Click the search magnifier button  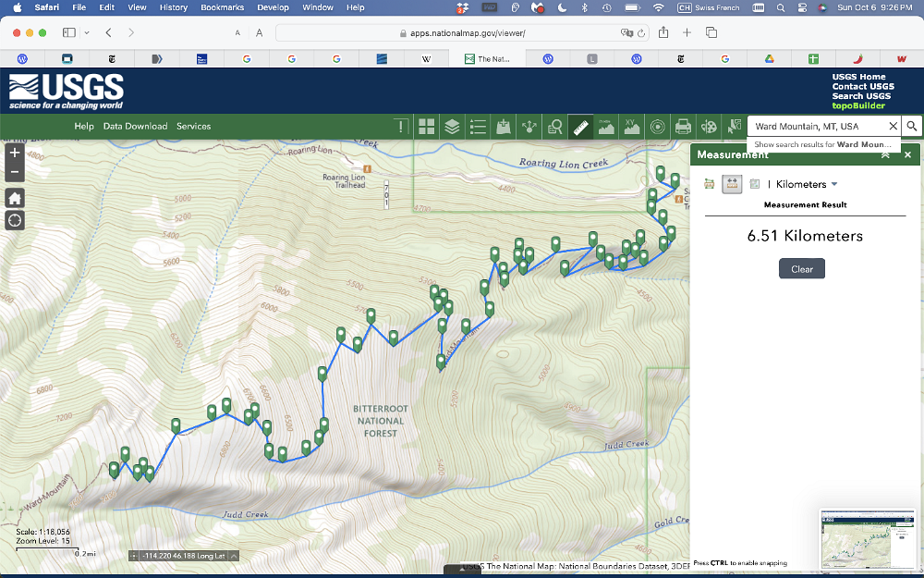pyautogui.click(x=911, y=126)
